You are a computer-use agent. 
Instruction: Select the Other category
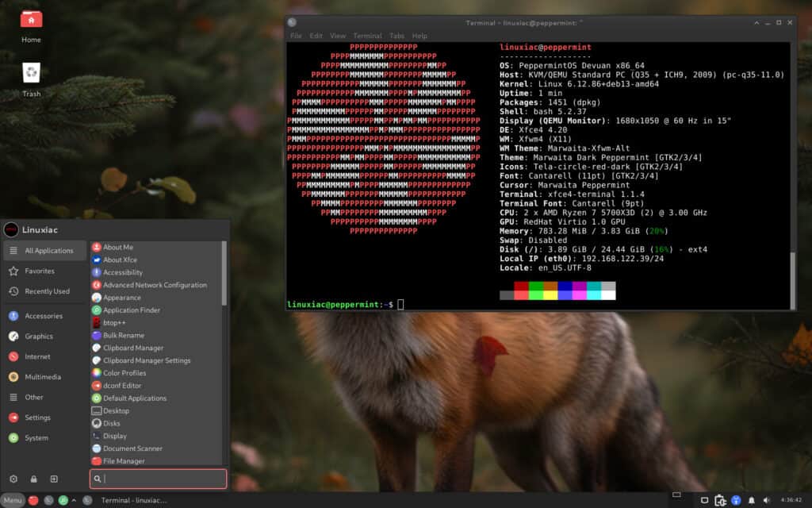click(x=45, y=397)
